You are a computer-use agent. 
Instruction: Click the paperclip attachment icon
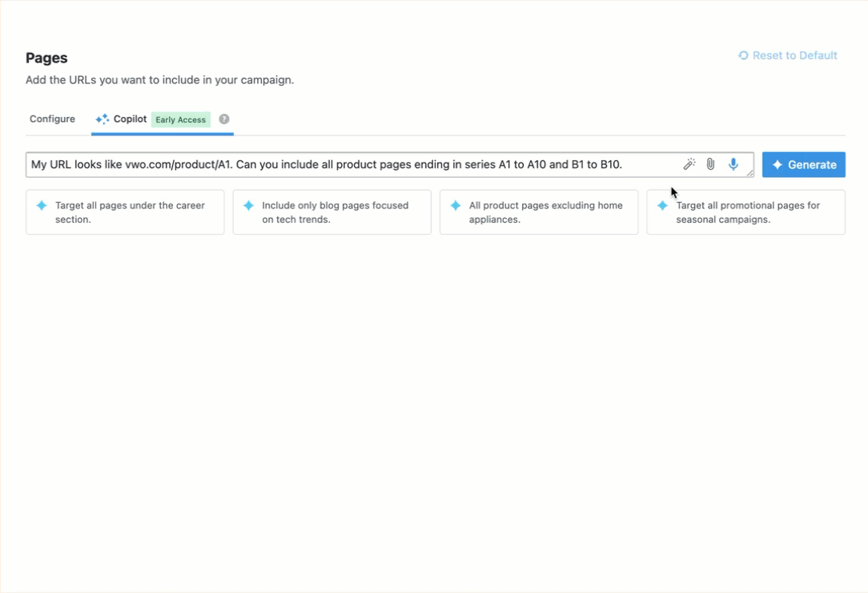point(711,164)
